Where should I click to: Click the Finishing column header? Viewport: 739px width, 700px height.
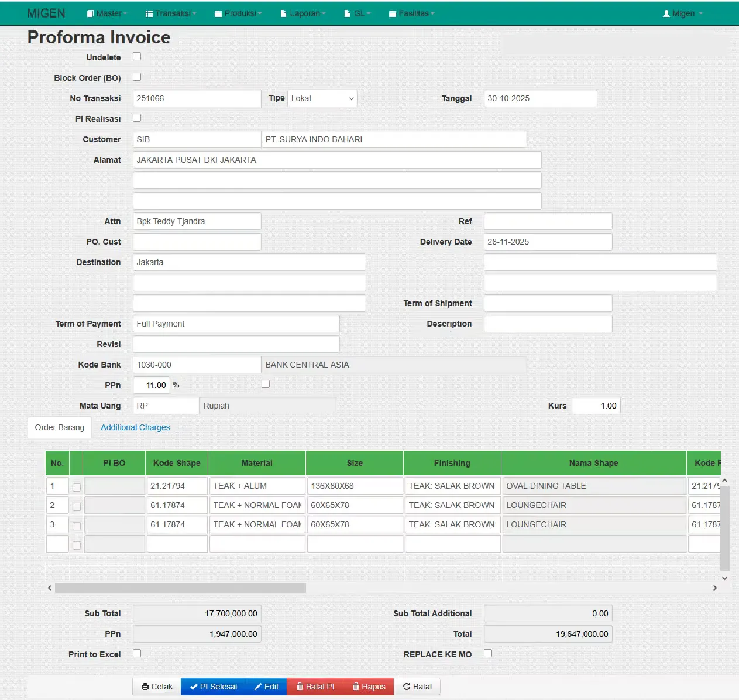tap(452, 463)
